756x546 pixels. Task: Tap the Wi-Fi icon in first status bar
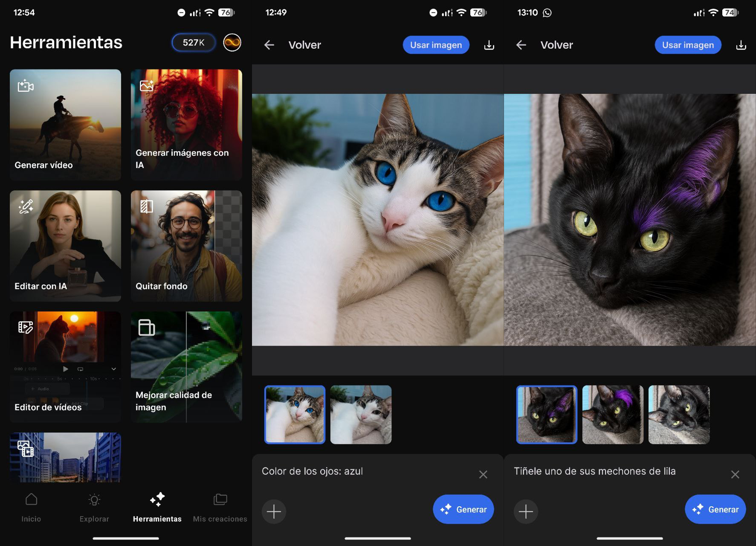pos(209,12)
